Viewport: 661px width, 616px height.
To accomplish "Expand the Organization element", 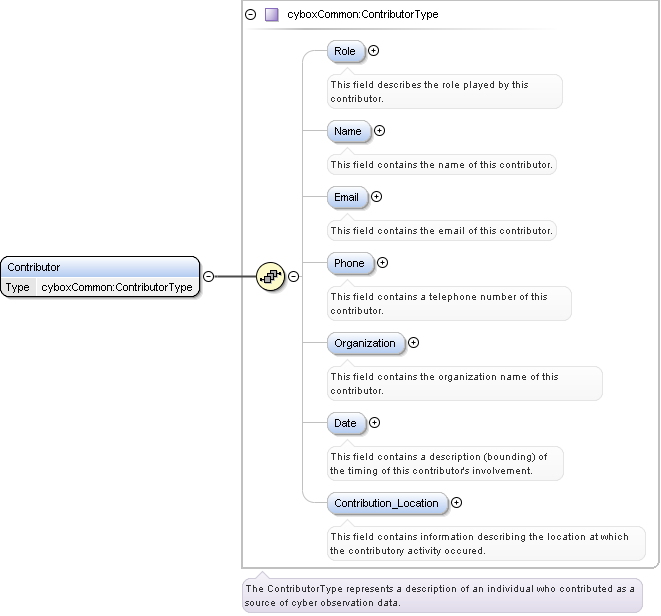I will [413, 342].
